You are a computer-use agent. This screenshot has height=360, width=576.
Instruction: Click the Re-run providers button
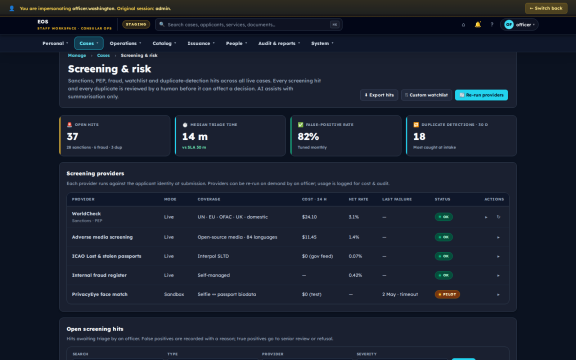pyautogui.click(x=481, y=95)
